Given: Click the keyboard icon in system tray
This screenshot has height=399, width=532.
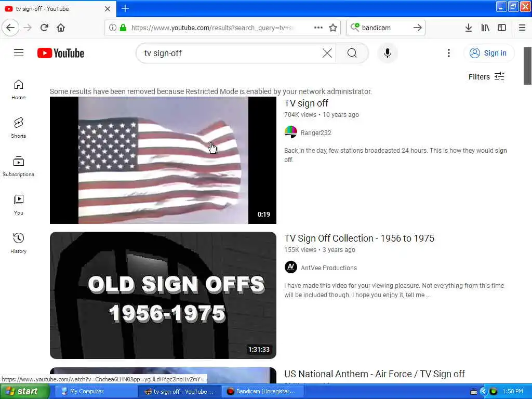Looking at the screenshot, I should point(474,392).
